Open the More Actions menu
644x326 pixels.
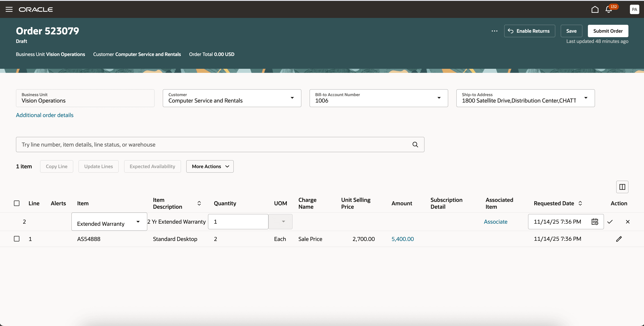click(210, 166)
